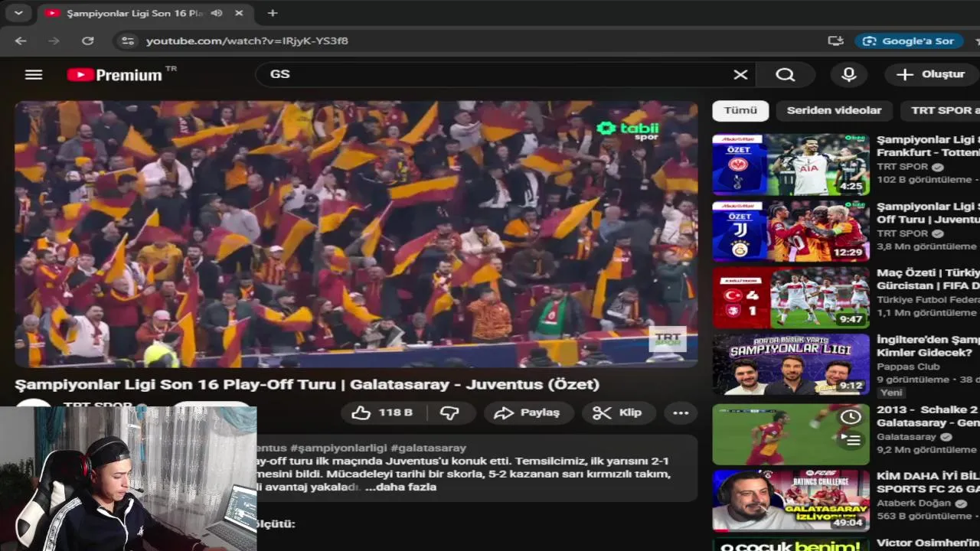The image size is (980, 551).
Task: Open 2013 Schalke - Galatasaray thumbnail
Action: pyautogui.click(x=791, y=435)
